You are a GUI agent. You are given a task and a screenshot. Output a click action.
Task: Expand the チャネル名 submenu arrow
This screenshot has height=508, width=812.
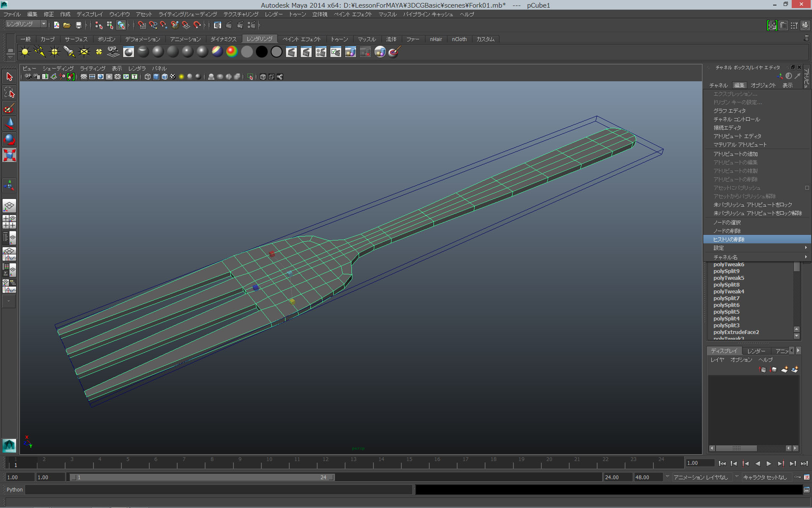click(805, 257)
